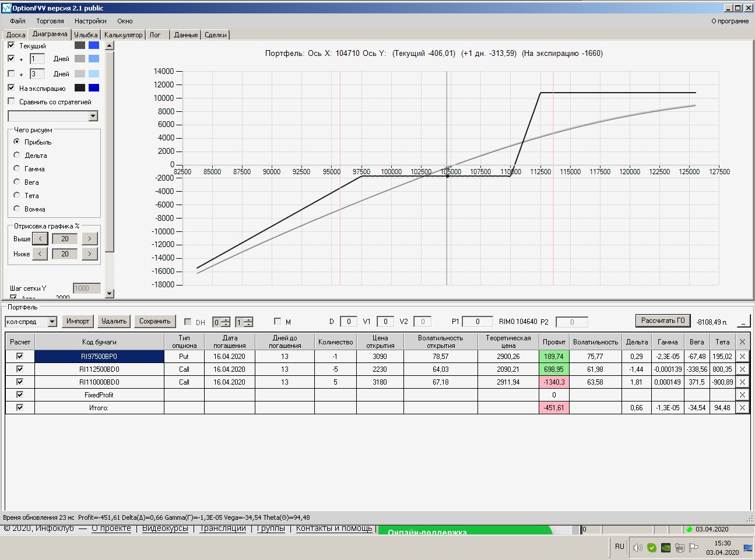Increase the Ниже chart percent with right arrow
The width and height of the screenshot is (755, 560).
point(89,253)
